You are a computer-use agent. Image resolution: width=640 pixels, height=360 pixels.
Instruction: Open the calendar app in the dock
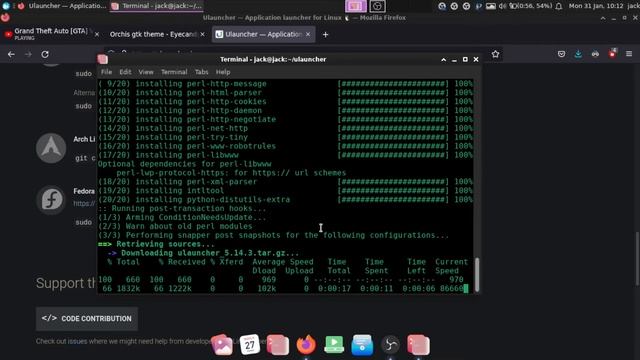click(x=250, y=345)
